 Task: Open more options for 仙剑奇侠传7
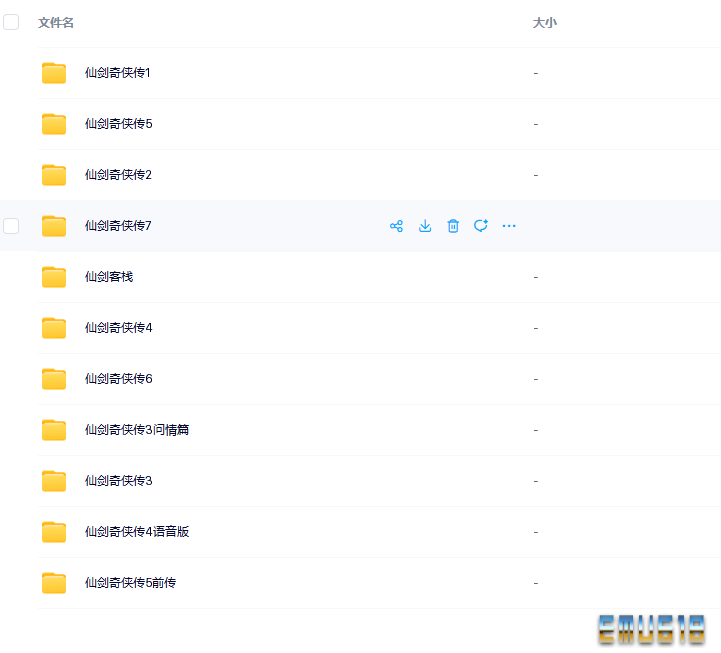click(509, 226)
